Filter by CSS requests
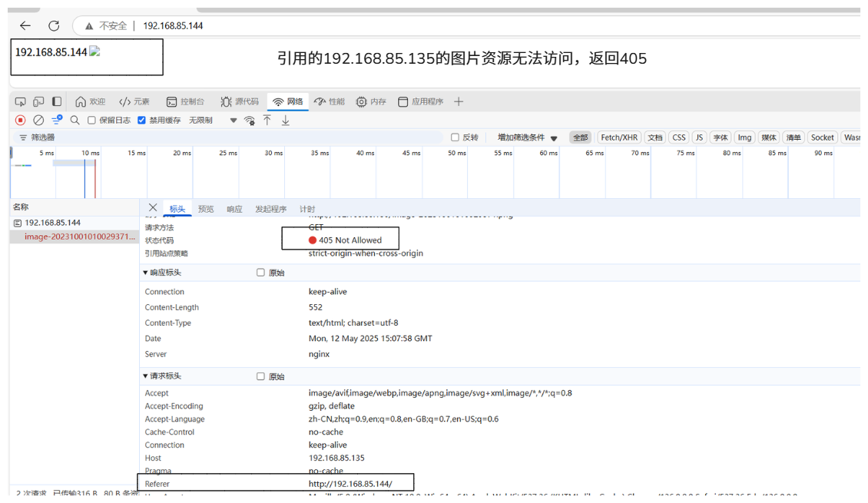Viewport: 868px width, 503px height. click(x=679, y=137)
